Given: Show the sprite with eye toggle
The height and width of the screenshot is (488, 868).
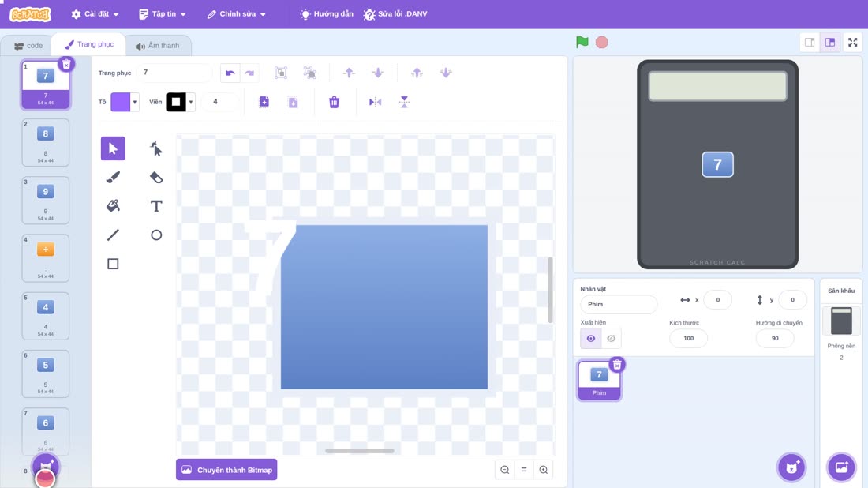Looking at the screenshot, I should pyautogui.click(x=591, y=339).
